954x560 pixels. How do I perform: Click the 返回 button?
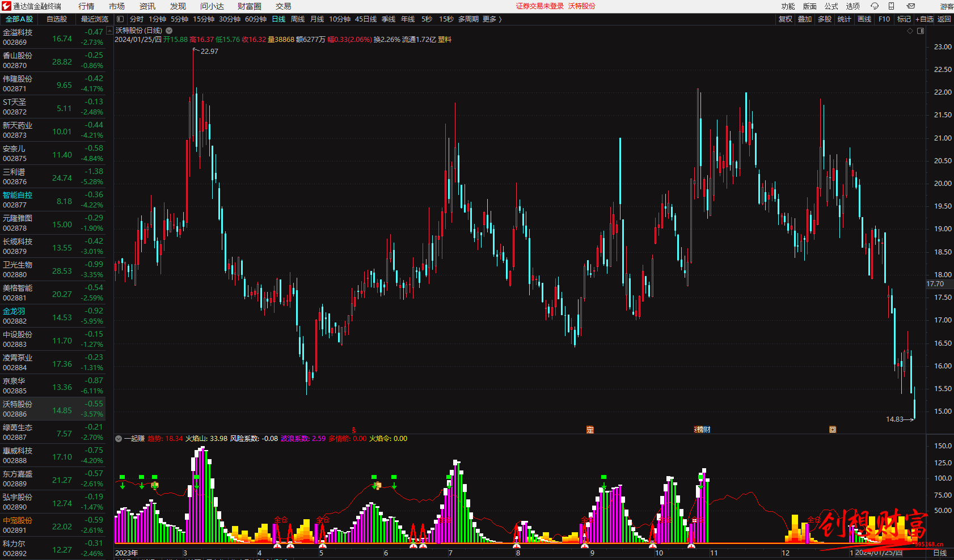click(944, 19)
